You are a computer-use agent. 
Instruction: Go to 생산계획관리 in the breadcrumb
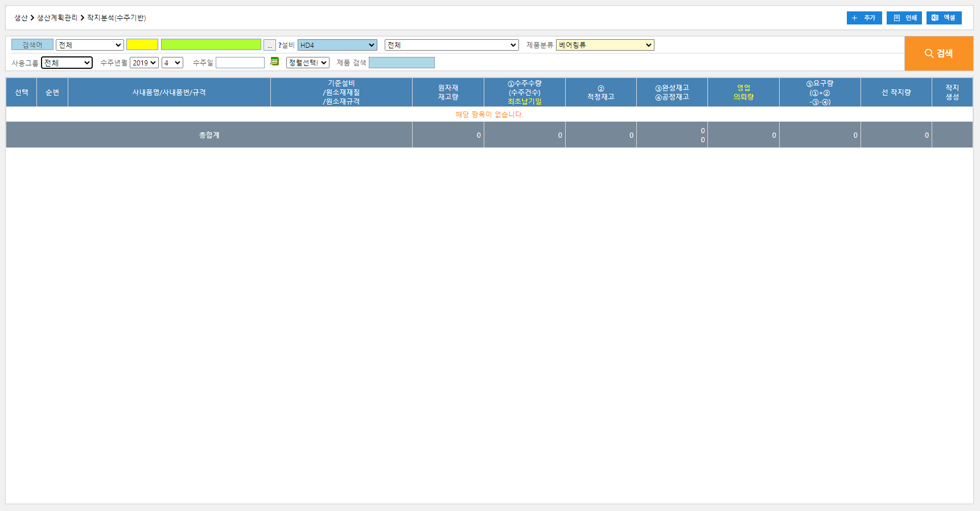57,18
